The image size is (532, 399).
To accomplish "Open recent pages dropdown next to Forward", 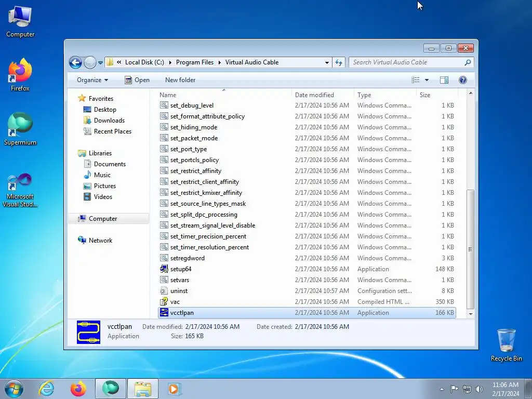I will 100,63.
